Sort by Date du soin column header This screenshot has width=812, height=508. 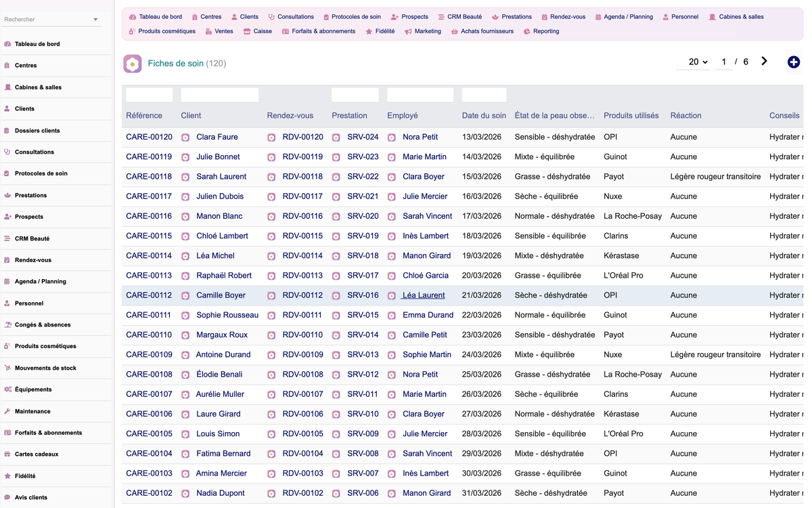point(484,116)
